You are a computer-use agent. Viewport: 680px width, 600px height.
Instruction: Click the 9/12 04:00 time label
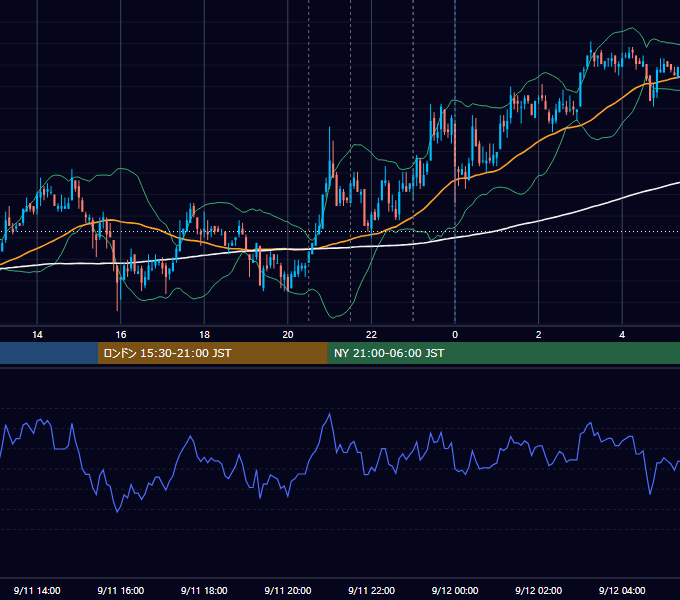622,590
